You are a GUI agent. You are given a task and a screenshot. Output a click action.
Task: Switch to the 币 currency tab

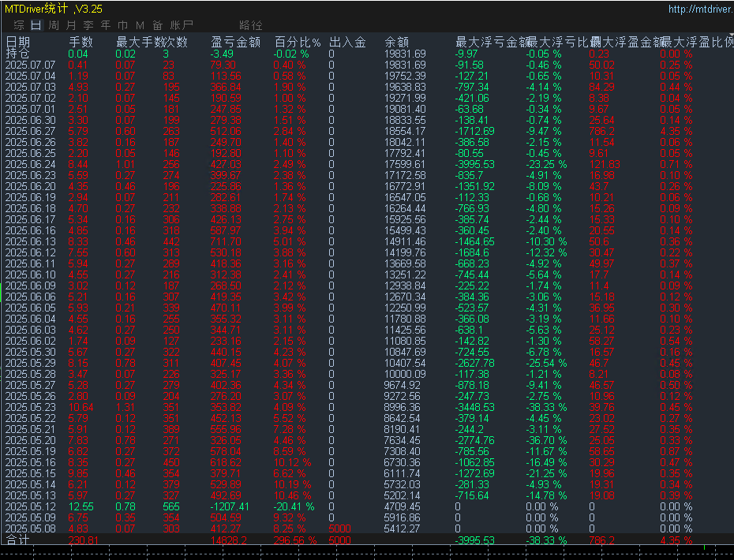[x=122, y=25]
